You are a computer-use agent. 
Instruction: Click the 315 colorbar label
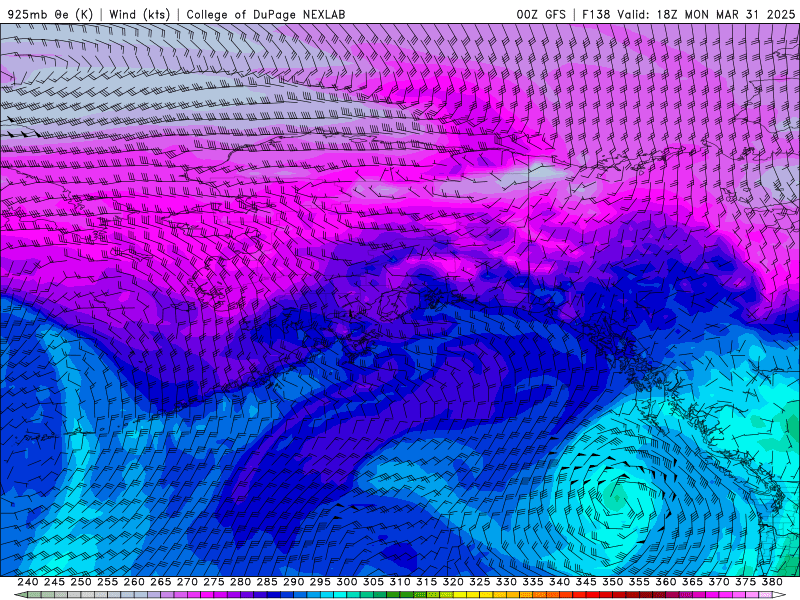tap(427, 582)
